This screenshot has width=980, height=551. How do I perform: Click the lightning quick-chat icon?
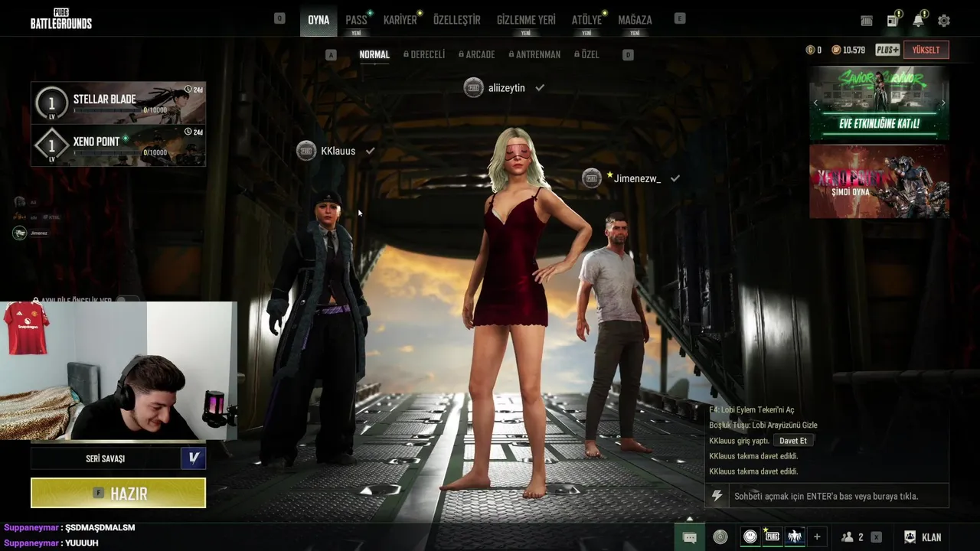point(717,496)
